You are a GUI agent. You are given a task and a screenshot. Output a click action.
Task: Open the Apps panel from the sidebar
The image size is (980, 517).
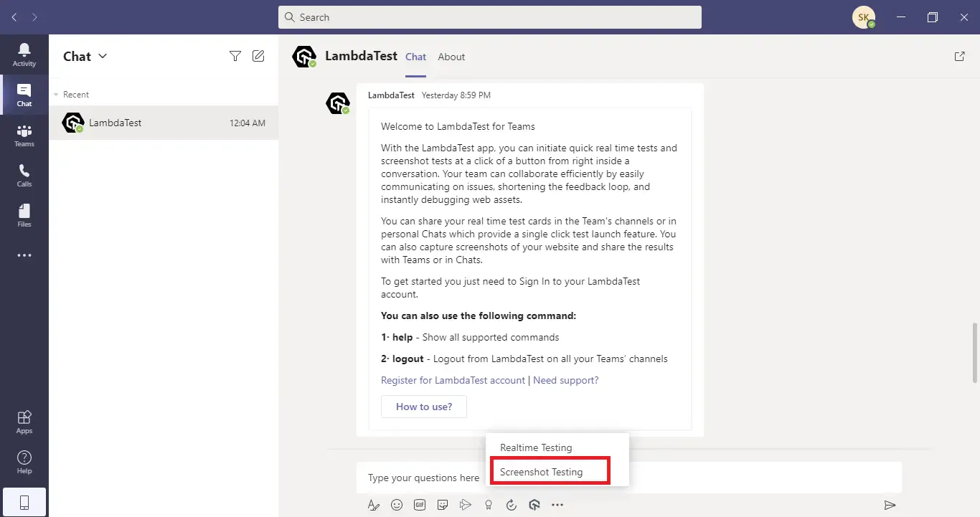tap(24, 419)
